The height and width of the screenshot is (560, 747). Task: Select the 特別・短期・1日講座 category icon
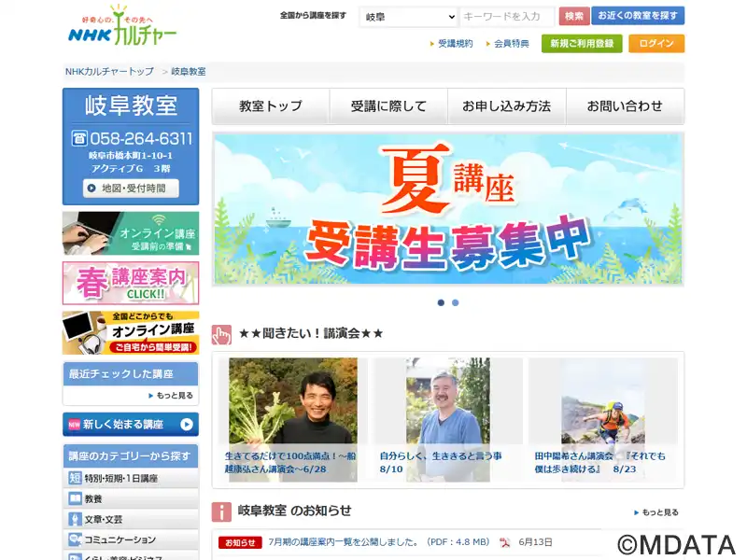76,478
